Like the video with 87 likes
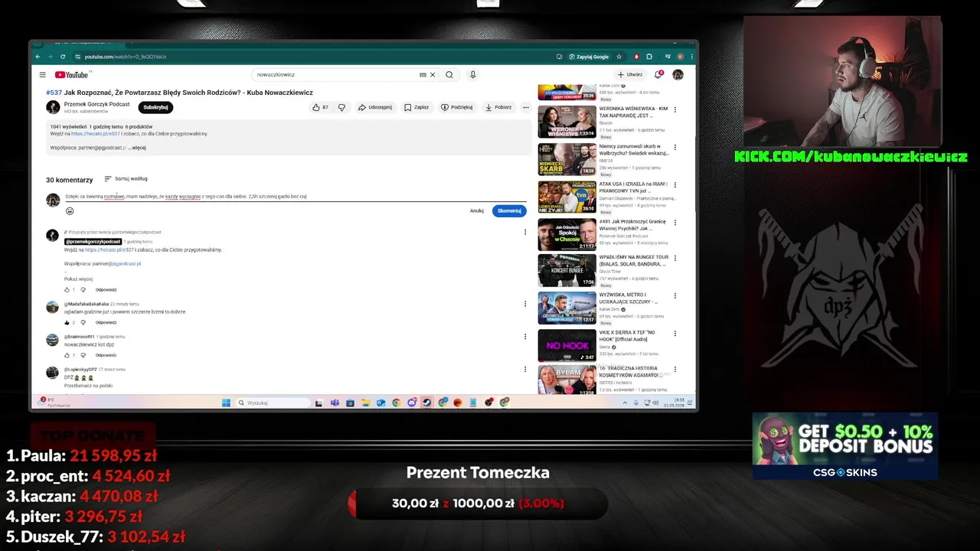The width and height of the screenshot is (980, 551). (320, 107)
